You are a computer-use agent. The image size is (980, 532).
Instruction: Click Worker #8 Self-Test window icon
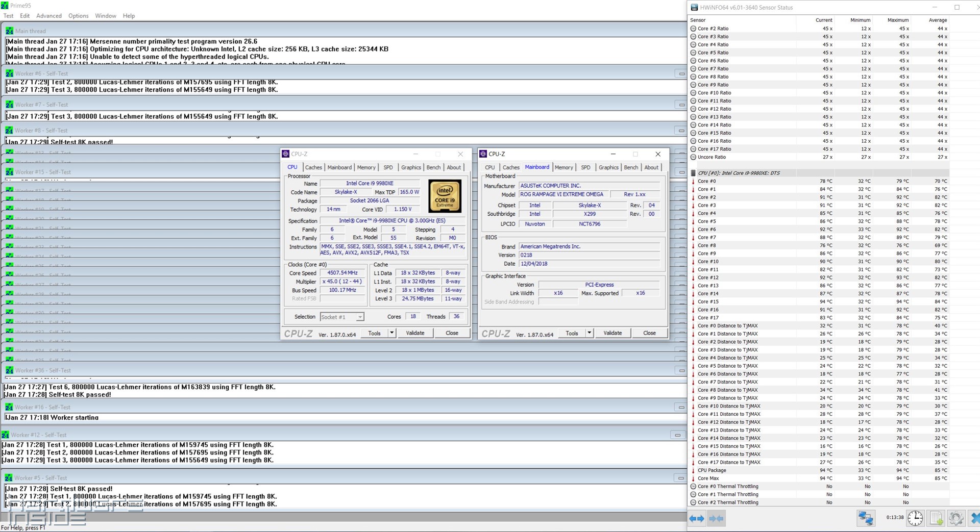coord(9,131)
